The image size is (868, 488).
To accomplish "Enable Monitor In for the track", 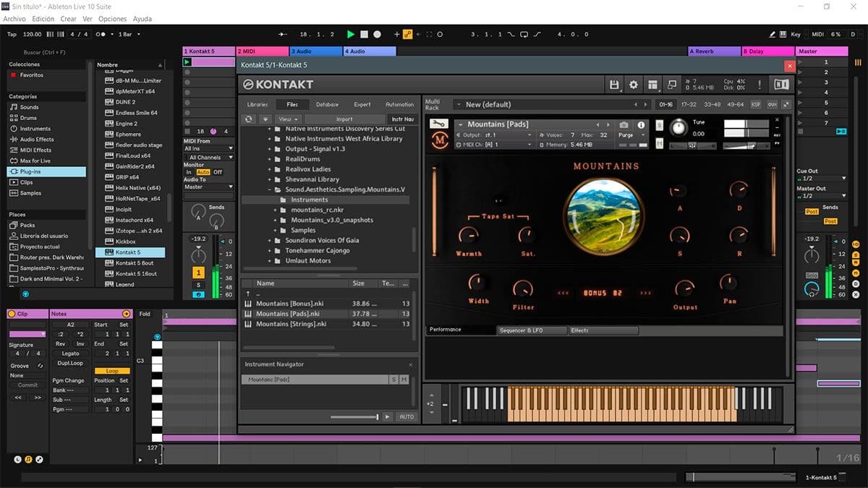I will [x=189, y=172].
